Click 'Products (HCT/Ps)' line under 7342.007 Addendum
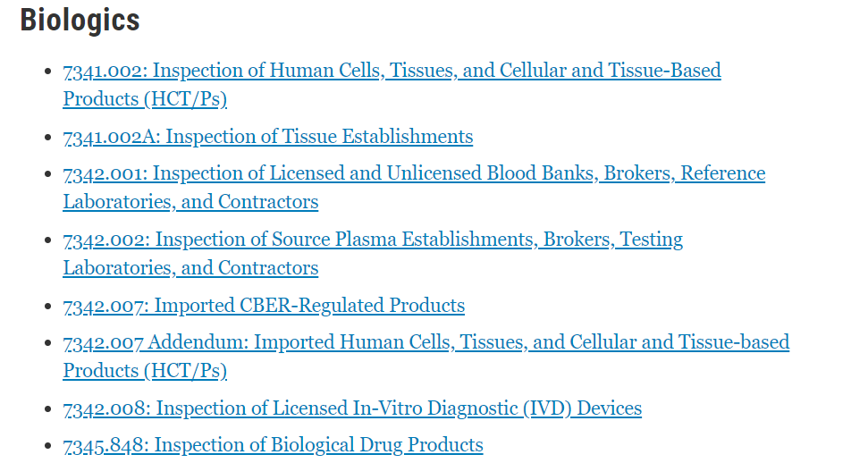The width and height of the screenshot is (868, 463). (145, 371)
